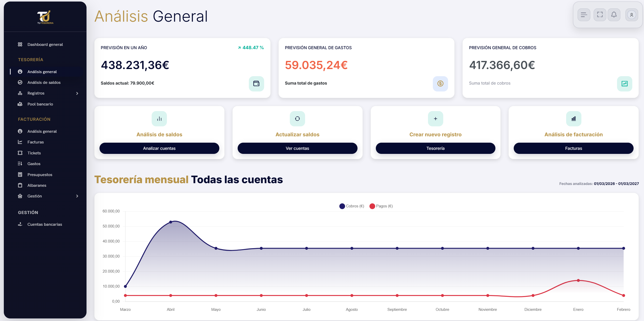Click the plus icon above Crear nuevo registro
The image size is (644, 321).
point(436,119)
